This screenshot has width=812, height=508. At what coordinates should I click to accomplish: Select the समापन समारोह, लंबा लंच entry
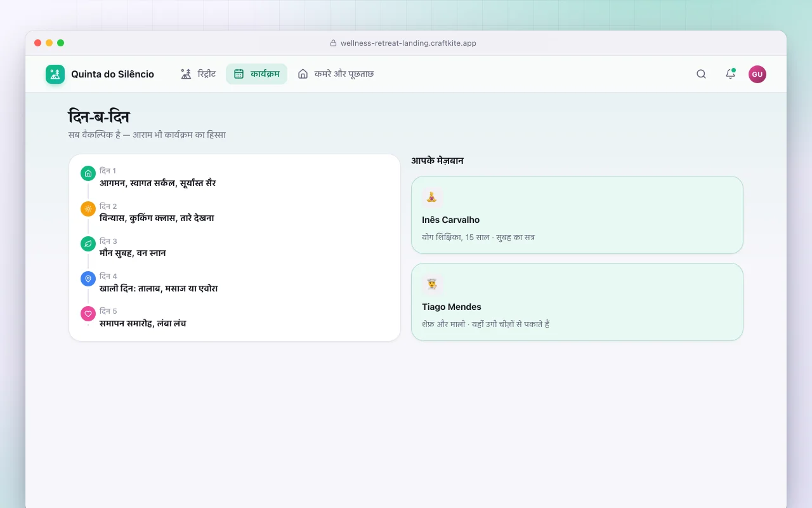coord(143,323)
